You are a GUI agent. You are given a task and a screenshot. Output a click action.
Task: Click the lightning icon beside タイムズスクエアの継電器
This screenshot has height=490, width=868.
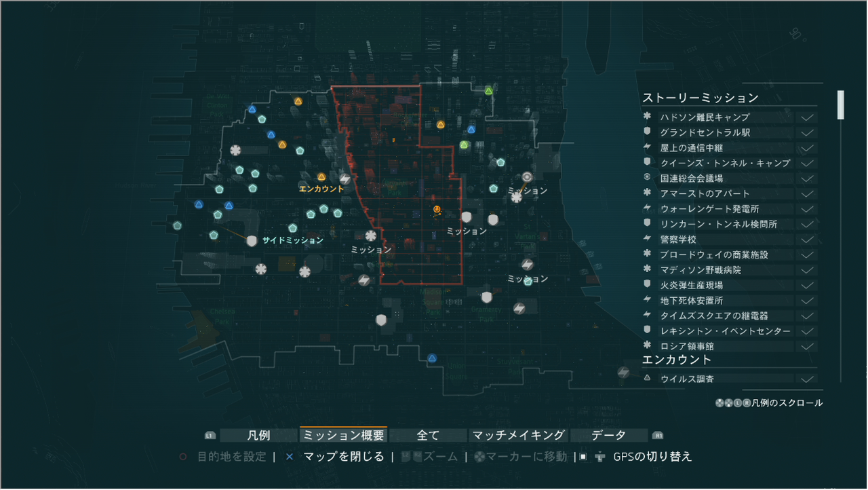[x=647, y=315]
